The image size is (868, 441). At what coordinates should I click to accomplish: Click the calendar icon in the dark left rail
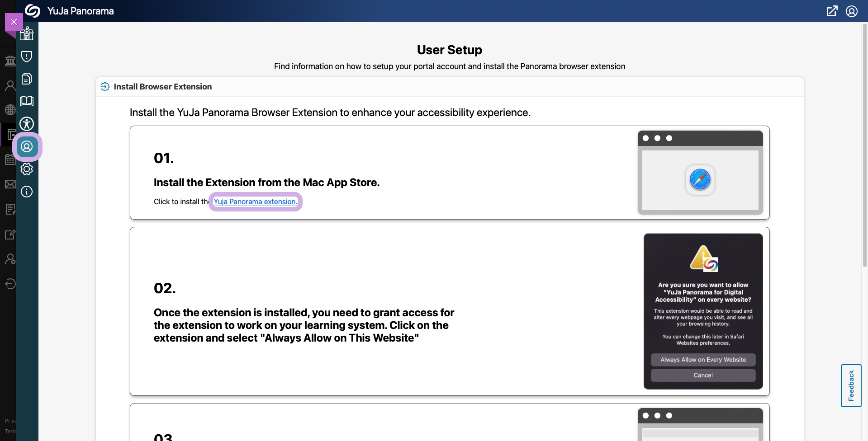[9, 160]
